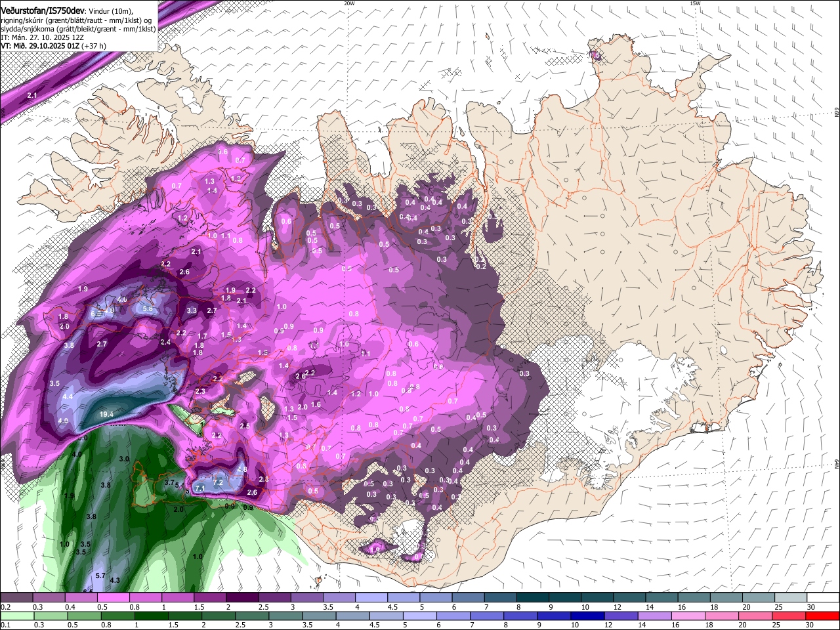Pick the pink upper scale swatch labeled 0.5
Image resolution: width=840 pixels, height=630 pixels.
point(114,598)
